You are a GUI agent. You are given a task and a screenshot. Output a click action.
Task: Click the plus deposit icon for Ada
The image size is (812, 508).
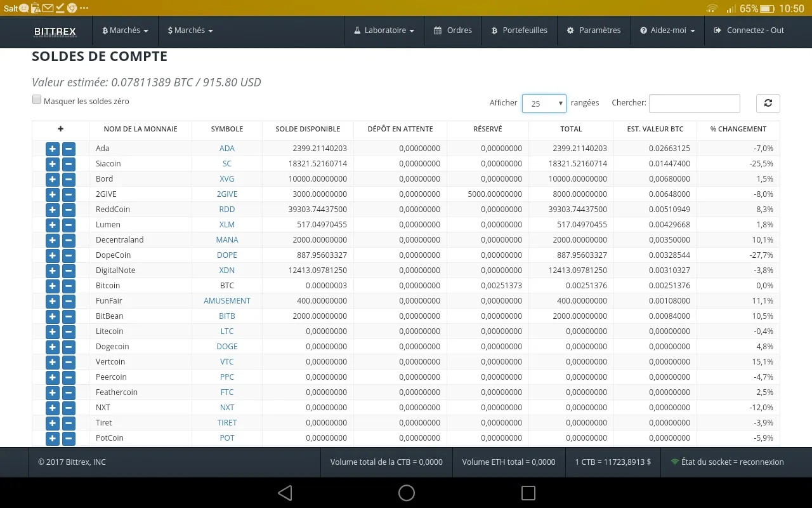[53, 149]
